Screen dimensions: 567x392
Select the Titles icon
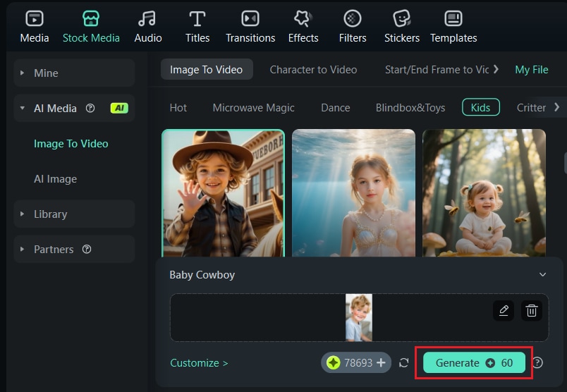click(x=197, y=18)
